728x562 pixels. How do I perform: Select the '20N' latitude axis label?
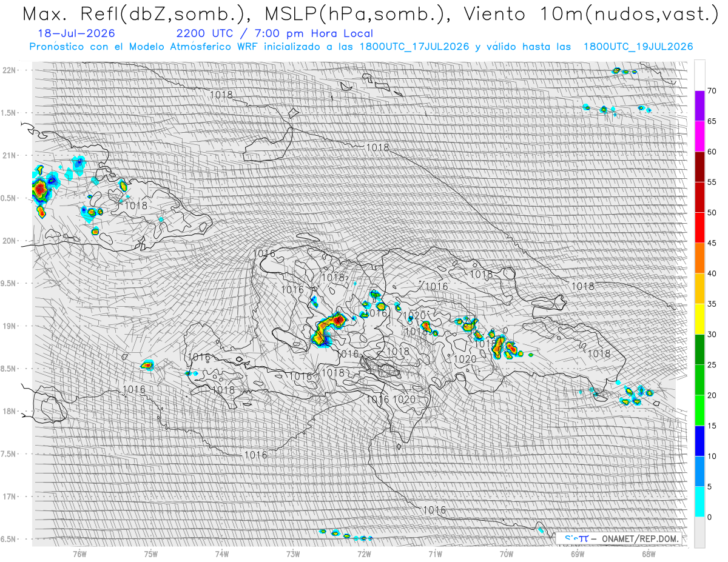tap(9, 241)
